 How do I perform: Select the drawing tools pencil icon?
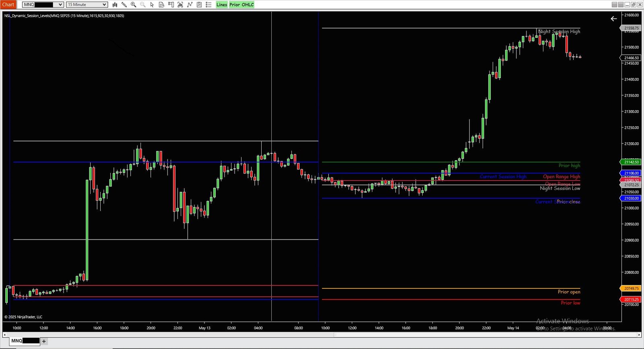[x=124, y=5]
